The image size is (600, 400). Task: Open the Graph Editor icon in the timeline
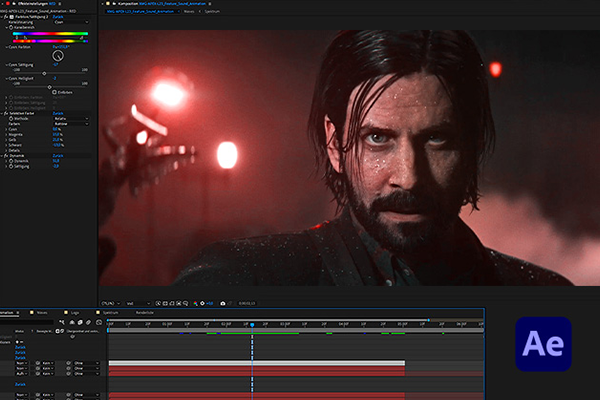pos(99,322)
